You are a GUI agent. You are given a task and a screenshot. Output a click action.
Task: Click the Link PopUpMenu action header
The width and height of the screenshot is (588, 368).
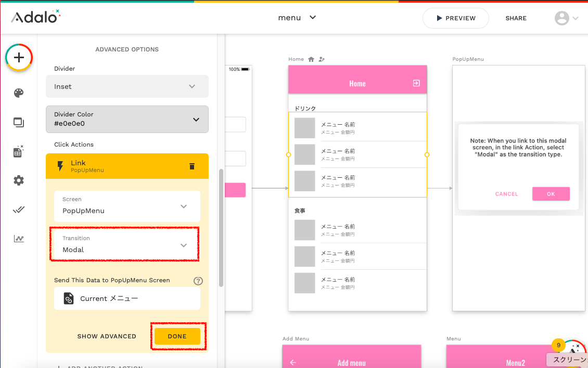pos(127,166)
